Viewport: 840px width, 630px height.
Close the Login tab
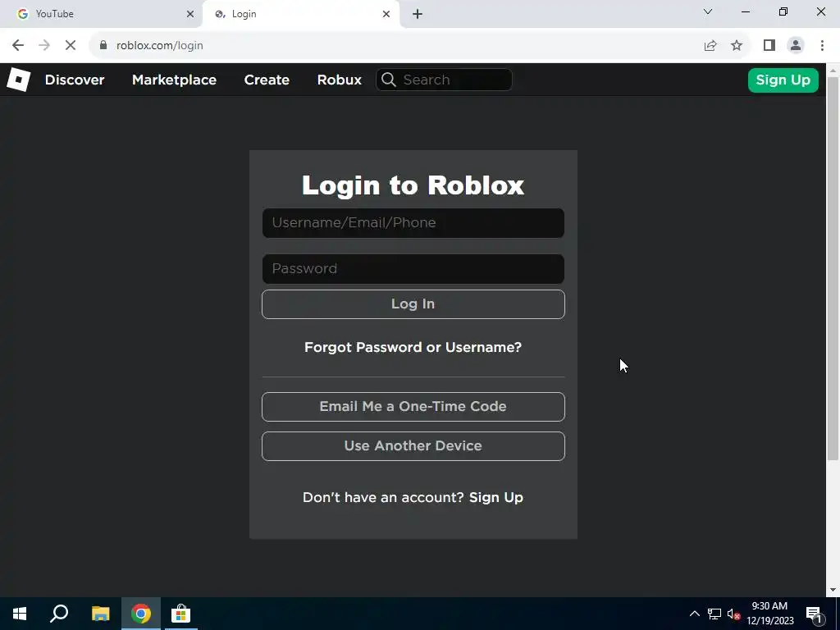point(386,14)
